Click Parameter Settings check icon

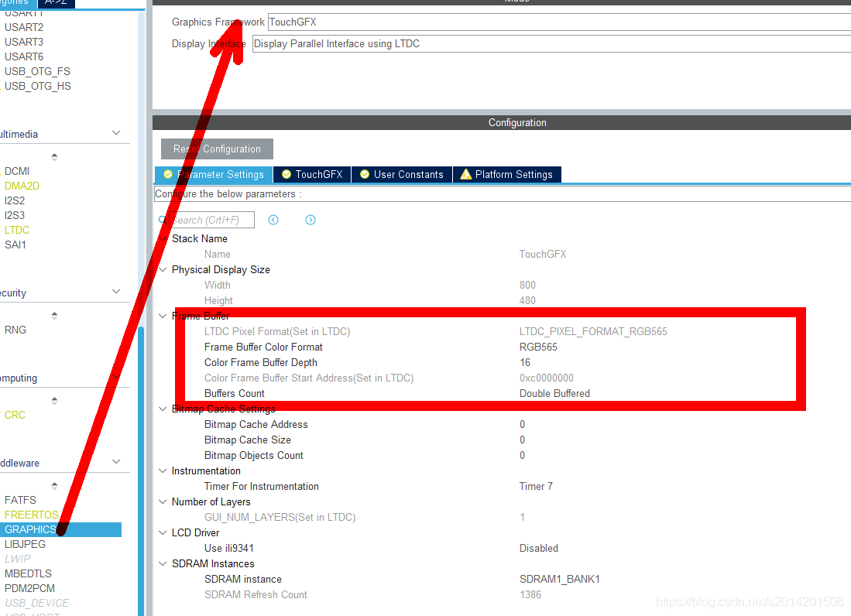[168, 174]
